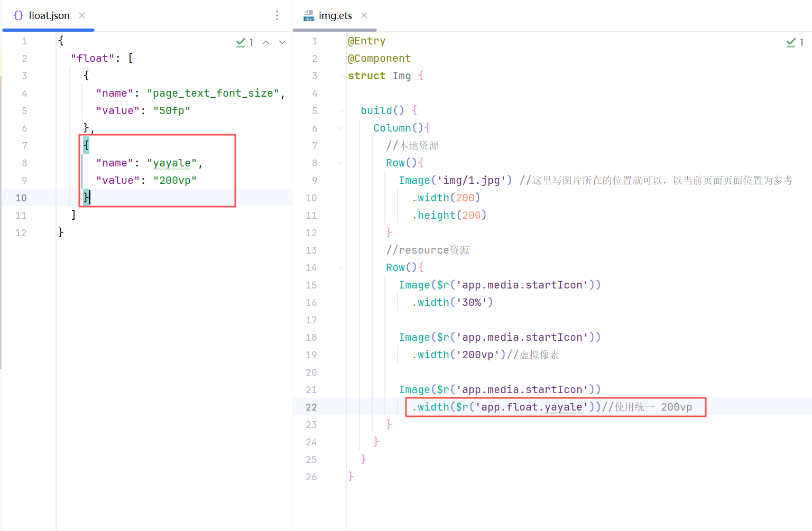Click line number 22 in img.ets gutter
The image size is (812, 531).
click(x=311, y=407)
